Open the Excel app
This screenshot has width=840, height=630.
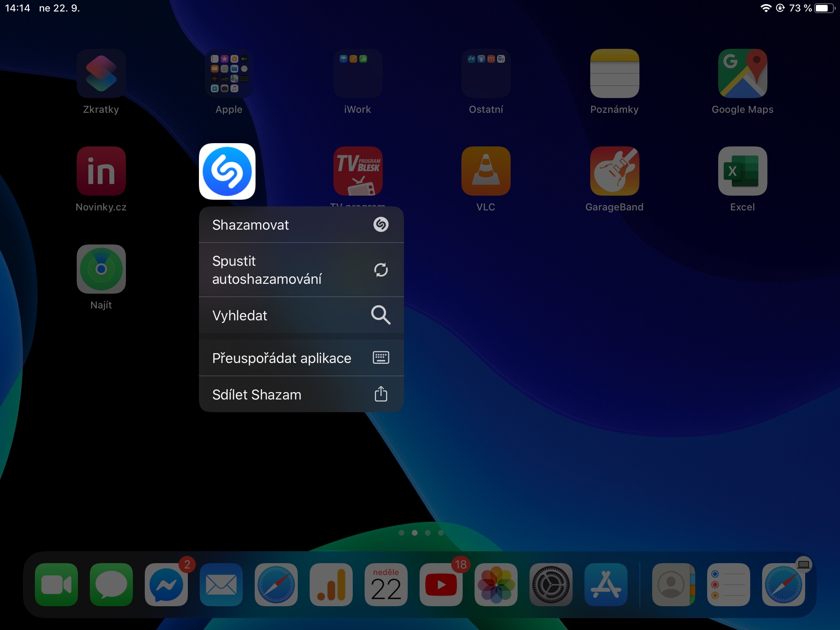click(742, 171)
